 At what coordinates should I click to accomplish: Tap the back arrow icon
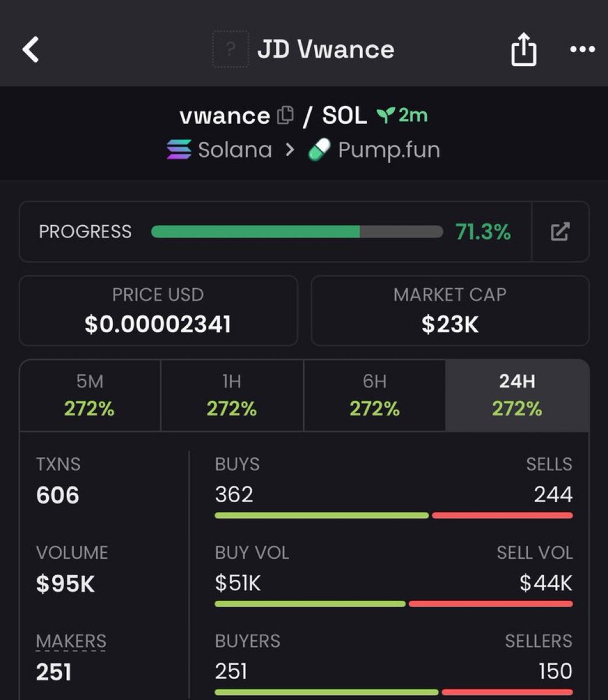tap(30, 50)
